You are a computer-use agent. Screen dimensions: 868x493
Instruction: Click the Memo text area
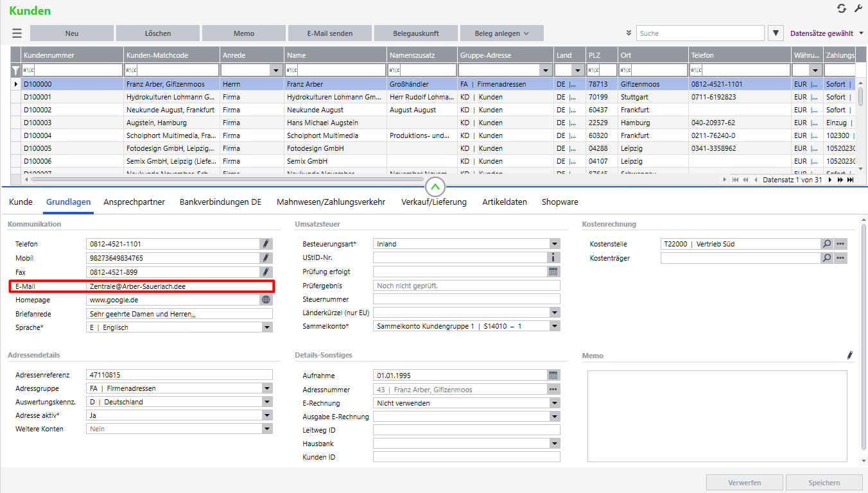tap(717, 416)
